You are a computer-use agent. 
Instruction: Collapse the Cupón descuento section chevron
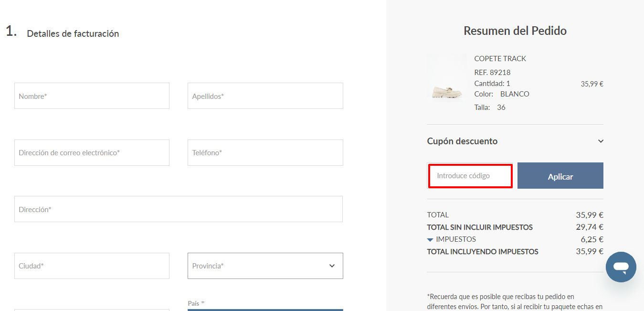point(601,141)
